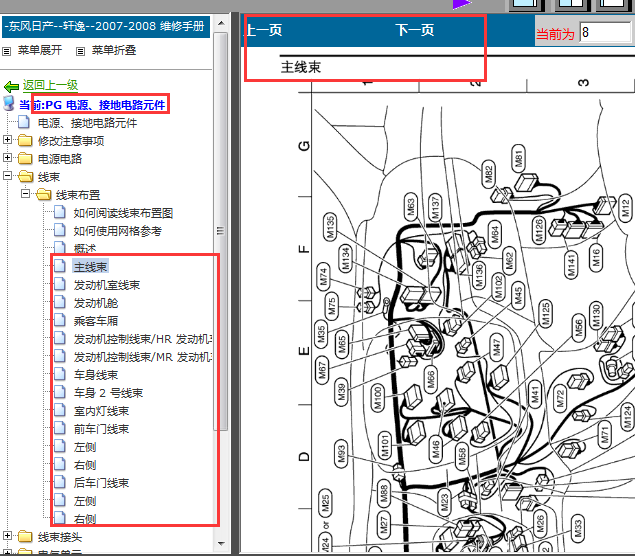Screen dimensions: 635x556
Task: Click the current page number field
Action: pyautogui.click(x=605, y=32)
